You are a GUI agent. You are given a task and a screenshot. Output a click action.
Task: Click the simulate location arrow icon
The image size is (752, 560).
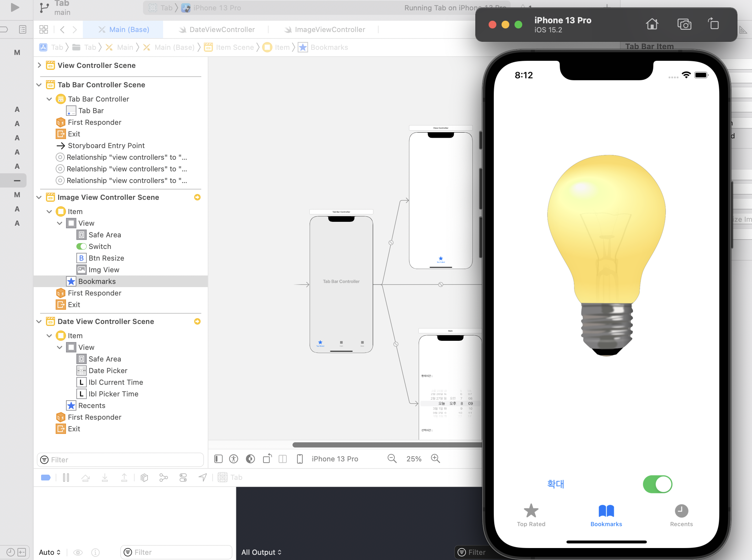[203, 478]
